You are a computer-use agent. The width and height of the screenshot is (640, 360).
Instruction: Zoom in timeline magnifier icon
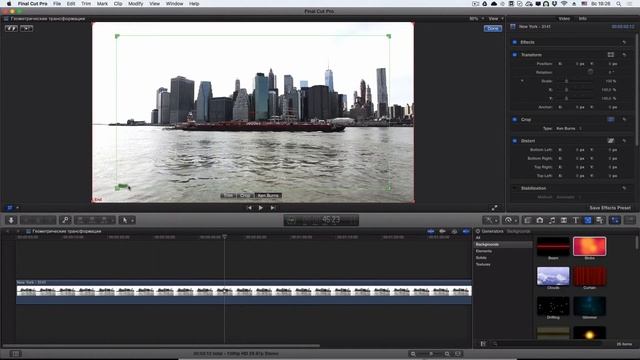[447, 353]
